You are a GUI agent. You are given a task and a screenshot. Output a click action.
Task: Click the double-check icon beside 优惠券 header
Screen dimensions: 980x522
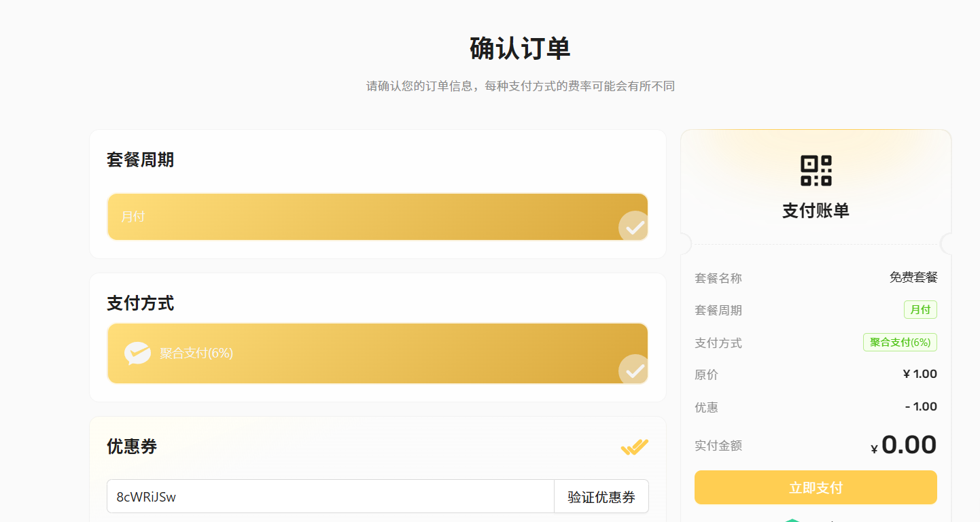(x=634, y=447)
